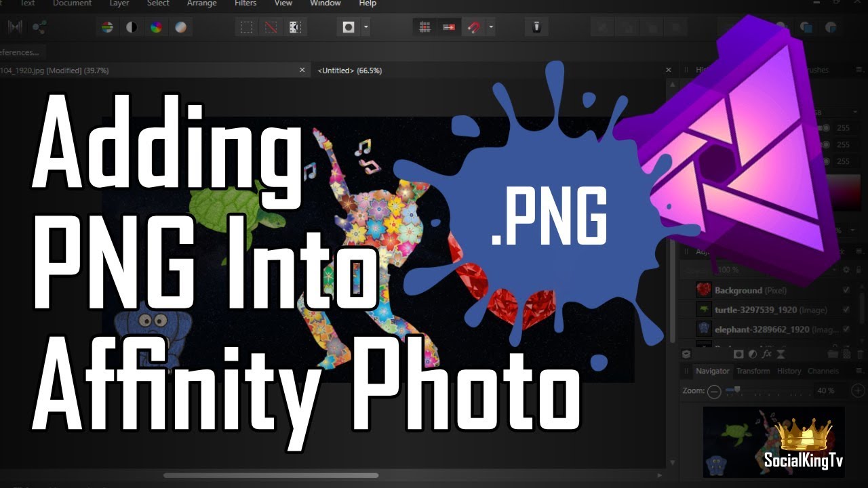Open the Window menu
Image resolution: width=868 pixels, height=488 pixels.
click(325, 3)
